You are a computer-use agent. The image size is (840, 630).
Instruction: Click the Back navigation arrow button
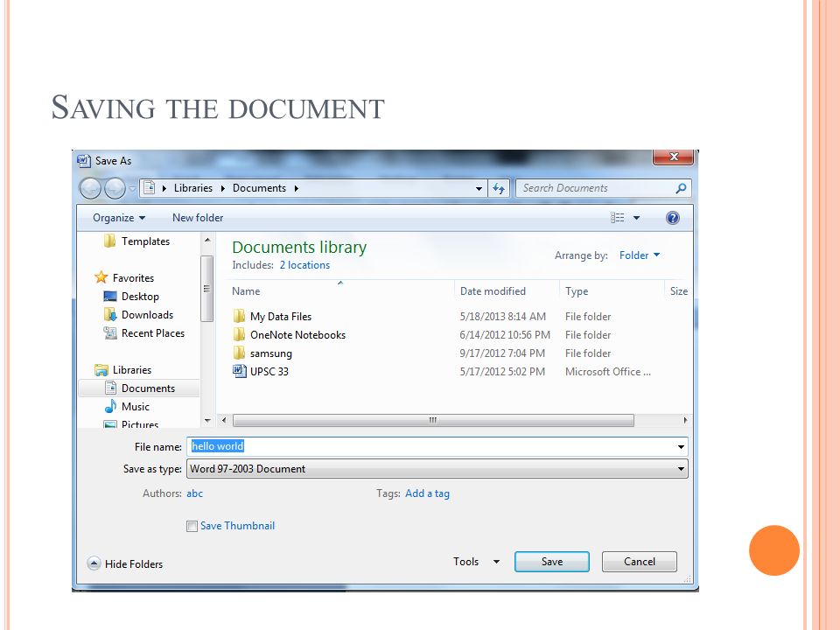(x=90, y=189)
